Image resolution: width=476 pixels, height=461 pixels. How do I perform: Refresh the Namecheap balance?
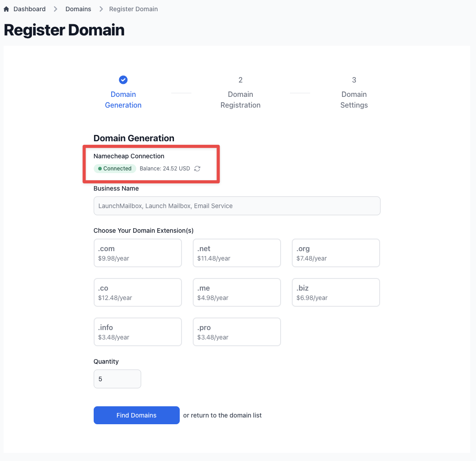click(x=197, y=169)
